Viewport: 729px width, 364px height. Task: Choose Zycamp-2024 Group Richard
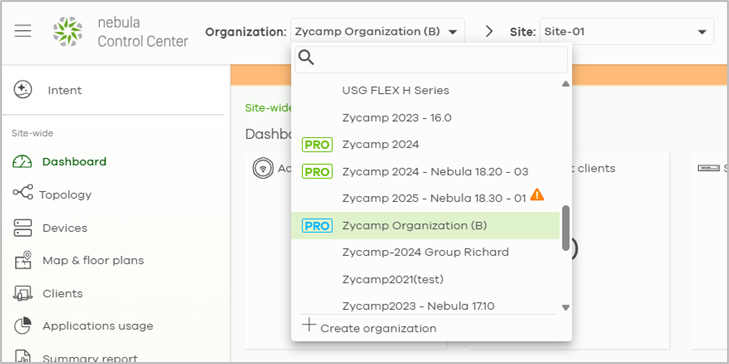(425, 252)
